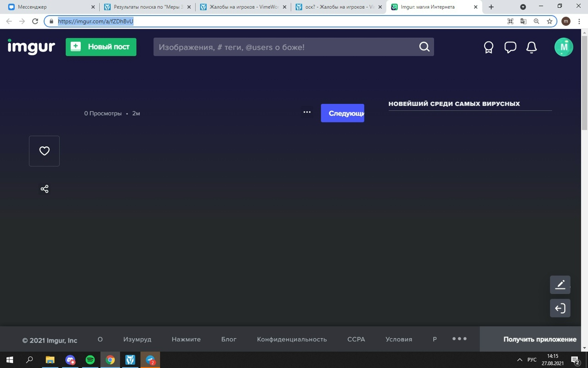Click the exit arrow icon below pencil
588x368 pixels.
(560, 308)
